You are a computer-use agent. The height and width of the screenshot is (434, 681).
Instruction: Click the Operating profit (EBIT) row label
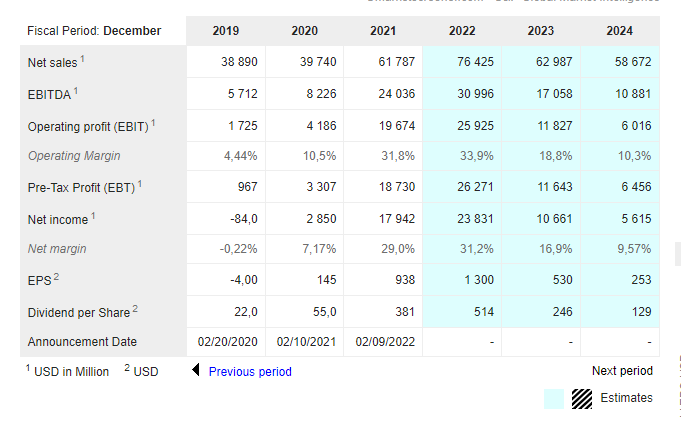[92, 126]
